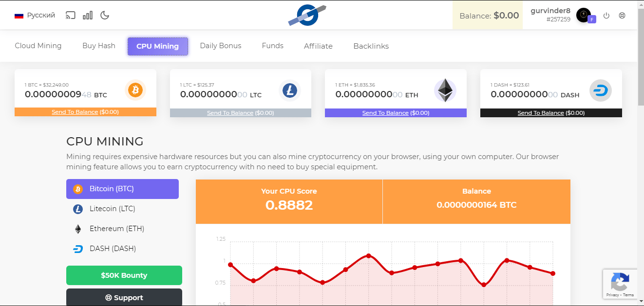Click the Russian flag language icon

(x=19, y=16)
